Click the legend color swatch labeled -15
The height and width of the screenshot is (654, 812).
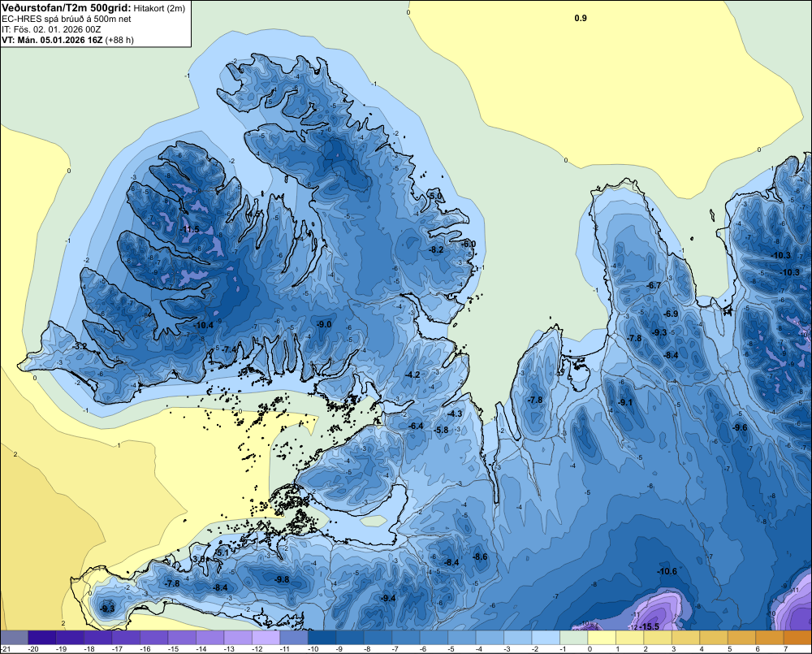pyautogui.click(x=182, y=638)
